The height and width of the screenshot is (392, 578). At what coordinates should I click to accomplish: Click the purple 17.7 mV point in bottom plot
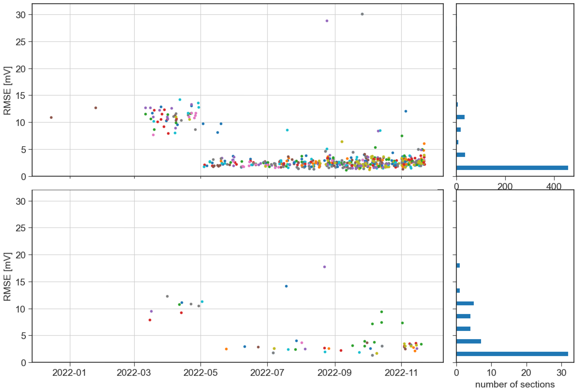pyautogui.click(x=324, y=267)
